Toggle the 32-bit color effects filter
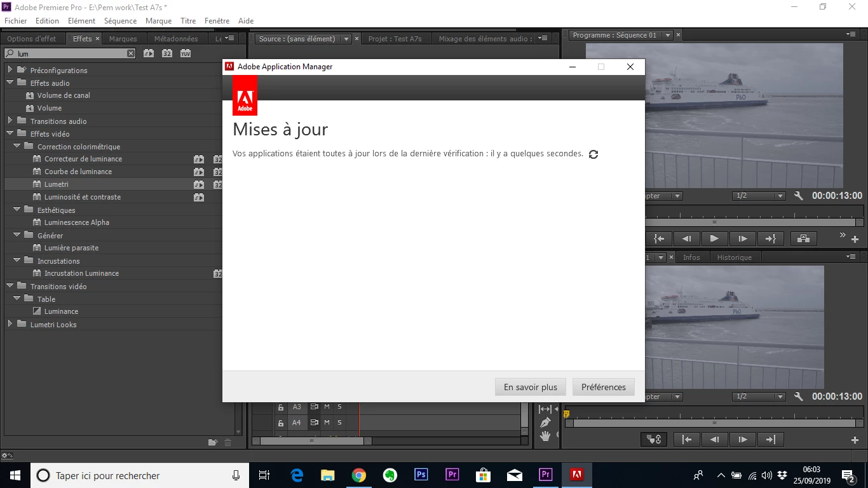Screen dimensions: 868x488 point(167,53)
